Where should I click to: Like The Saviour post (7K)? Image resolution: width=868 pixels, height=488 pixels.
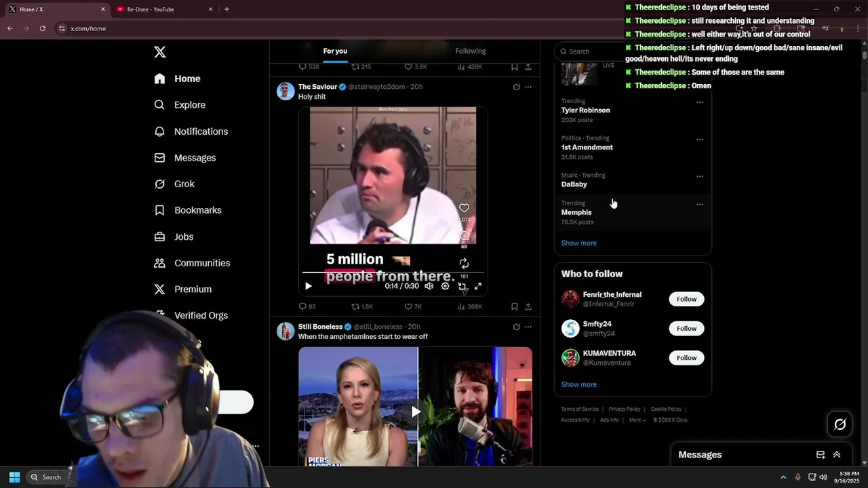(413, 306)
